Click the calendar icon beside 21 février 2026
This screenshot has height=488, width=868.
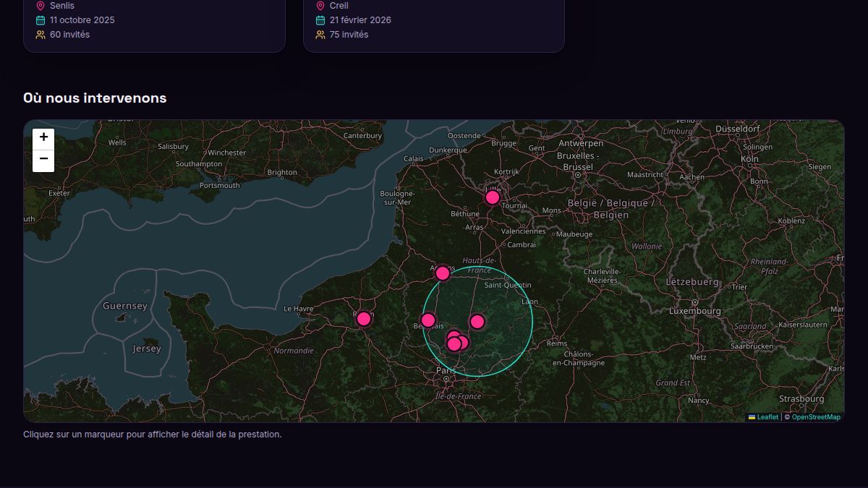pyautogui.click(x=320, y=20)
